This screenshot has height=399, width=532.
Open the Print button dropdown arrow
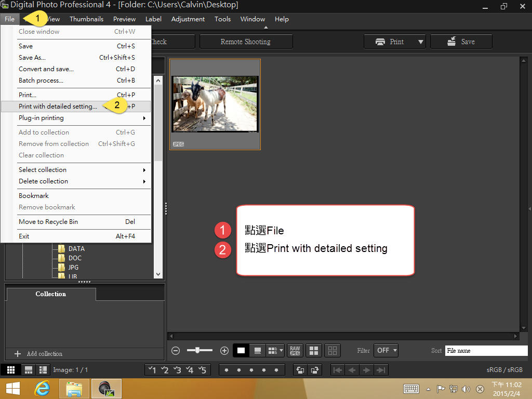click(421, 42)
